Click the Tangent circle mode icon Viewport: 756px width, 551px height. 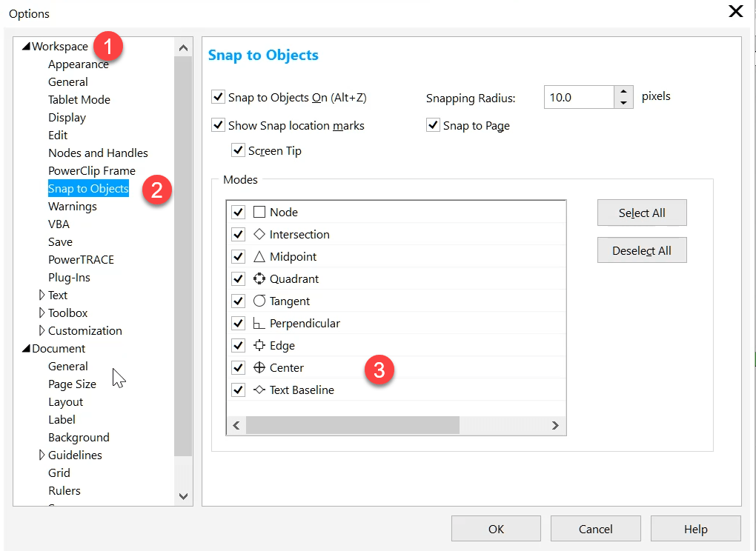click(259, 301)
